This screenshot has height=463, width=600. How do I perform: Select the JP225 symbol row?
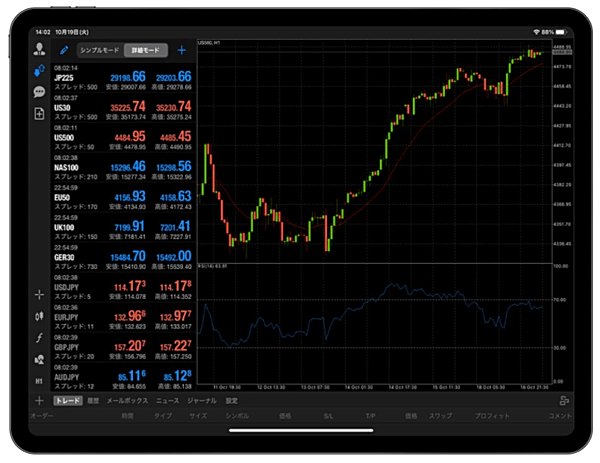(x=123, y=78)
